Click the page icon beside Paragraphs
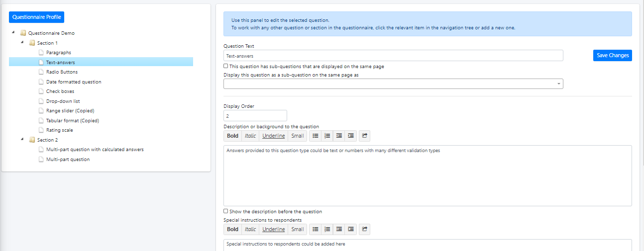Screen dimensions: 644x251 [x=41, y=53]
